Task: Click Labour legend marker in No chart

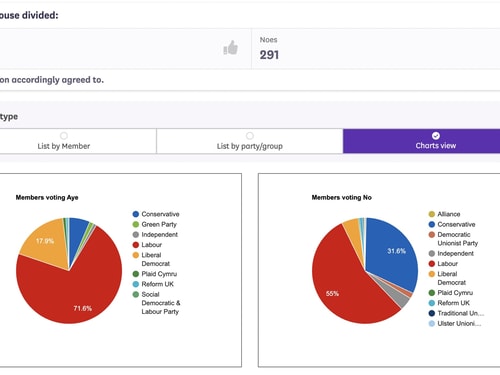Action: [x=432, y=264]
